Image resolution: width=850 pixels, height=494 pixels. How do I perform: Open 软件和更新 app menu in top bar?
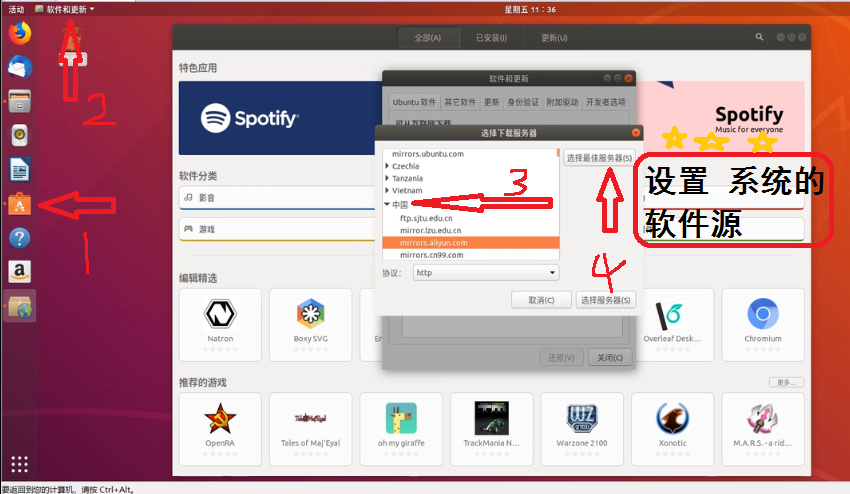(x=65, y=9)
